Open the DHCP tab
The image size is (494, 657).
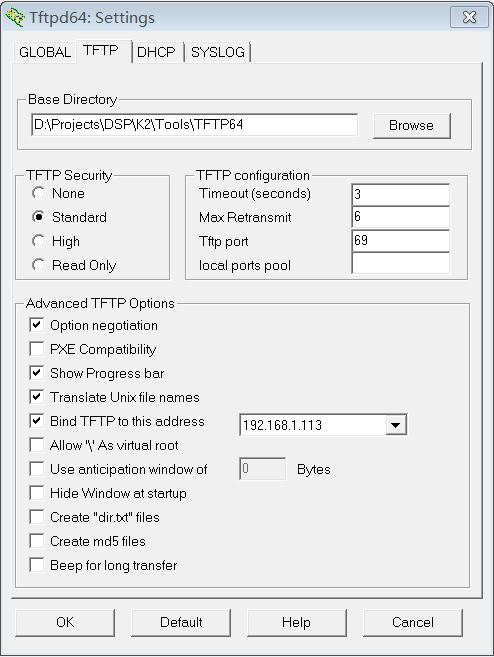[156, 52]
